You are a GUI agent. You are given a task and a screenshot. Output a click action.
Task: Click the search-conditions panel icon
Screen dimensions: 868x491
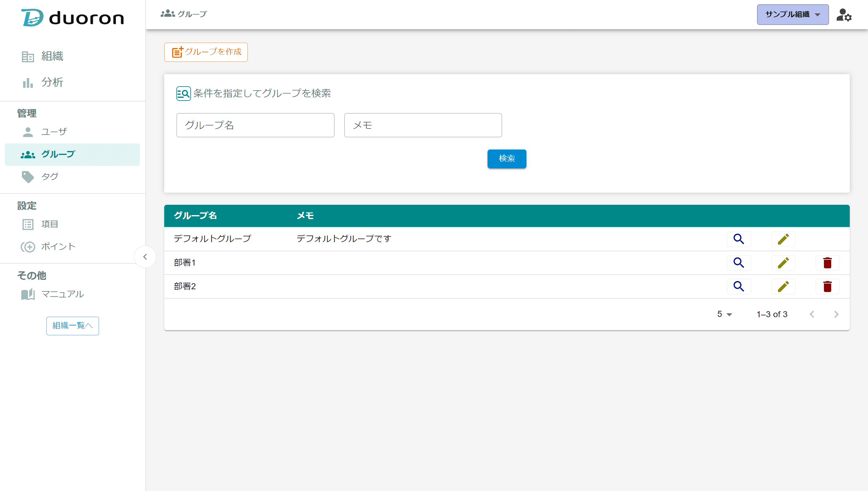click(184, 93)
